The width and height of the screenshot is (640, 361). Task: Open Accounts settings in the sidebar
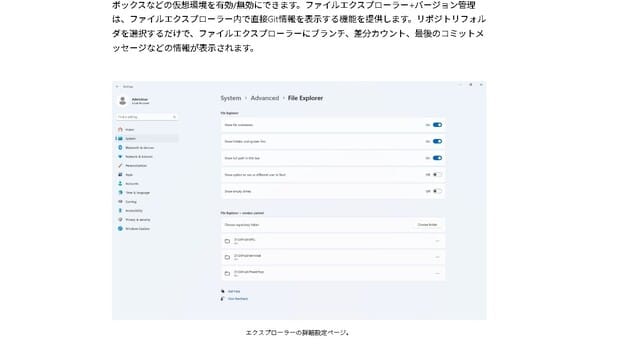tap(128, 183)
